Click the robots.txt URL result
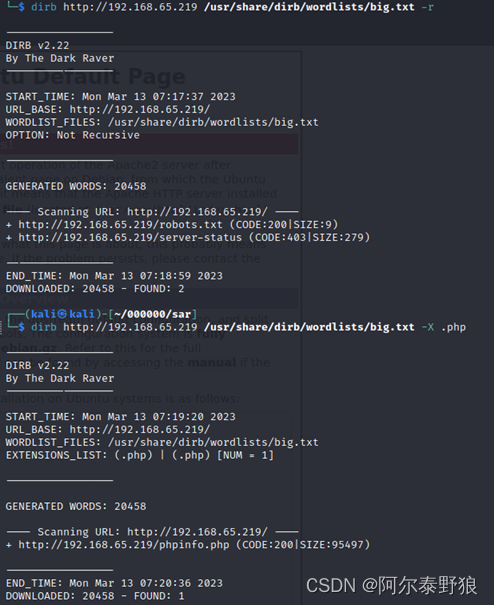The width and height of the screenshot is (494, 605). click(x=120, y=225)
